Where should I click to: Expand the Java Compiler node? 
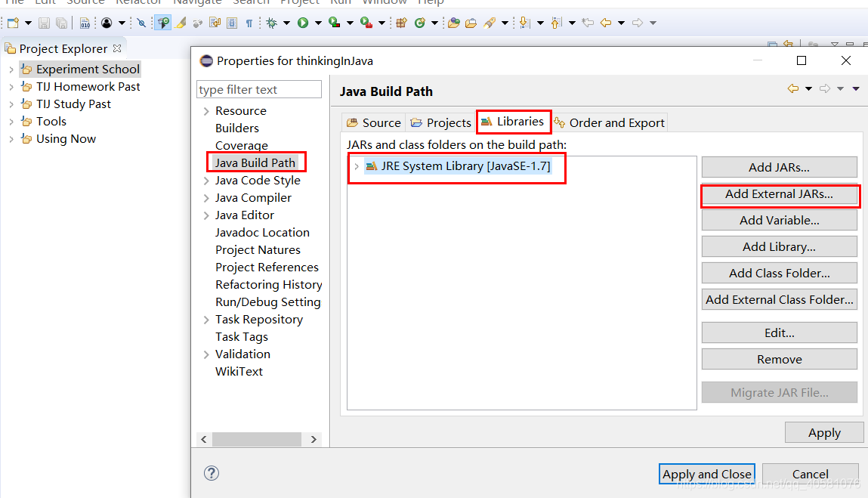[206, 198]
